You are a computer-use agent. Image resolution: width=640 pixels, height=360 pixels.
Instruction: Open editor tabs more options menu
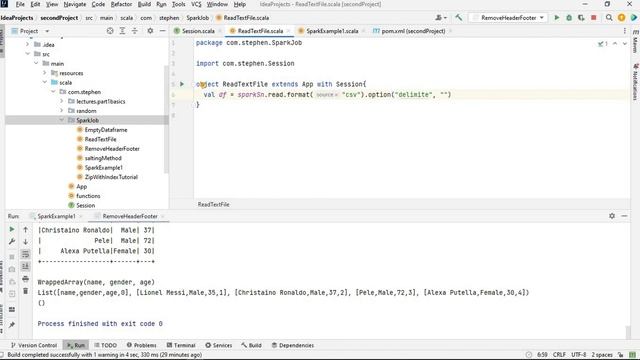[x=624, y=31]
